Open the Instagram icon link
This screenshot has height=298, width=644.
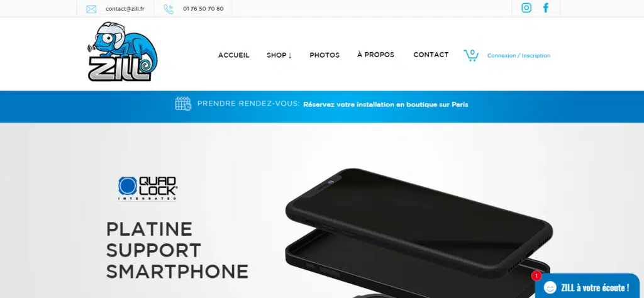pos(526,8)
